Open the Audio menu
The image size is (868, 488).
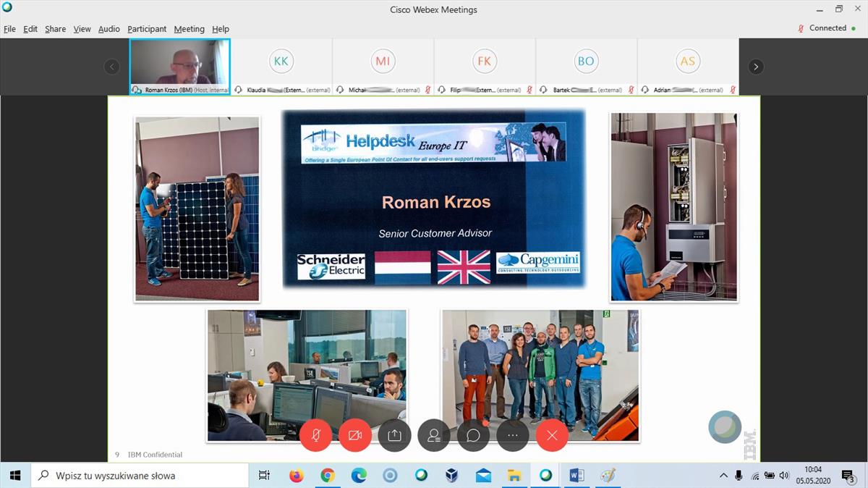tap(109, 29)
